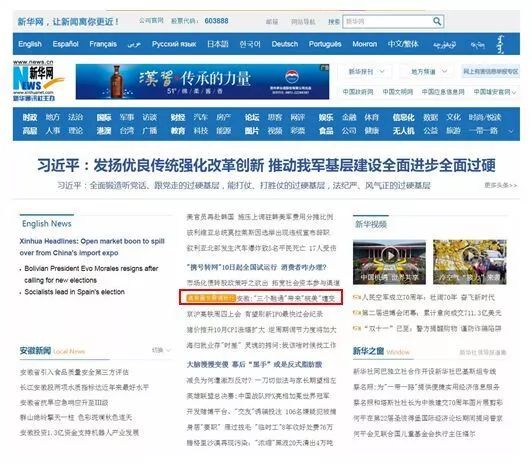The image size is (532, 465).
Task: Open the 论坛 navigation category
Action: (252, 118)
